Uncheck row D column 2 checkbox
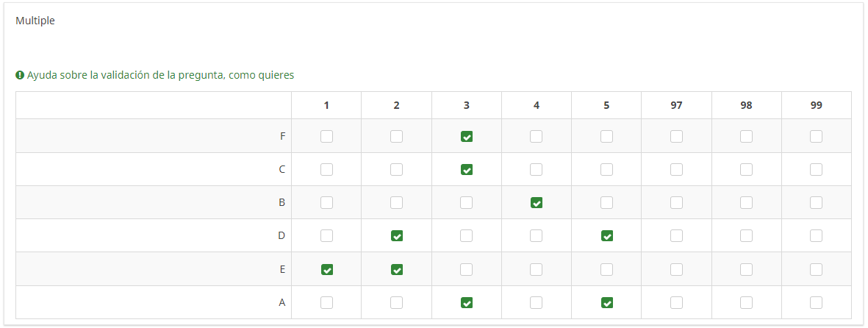 pos(397,236)
